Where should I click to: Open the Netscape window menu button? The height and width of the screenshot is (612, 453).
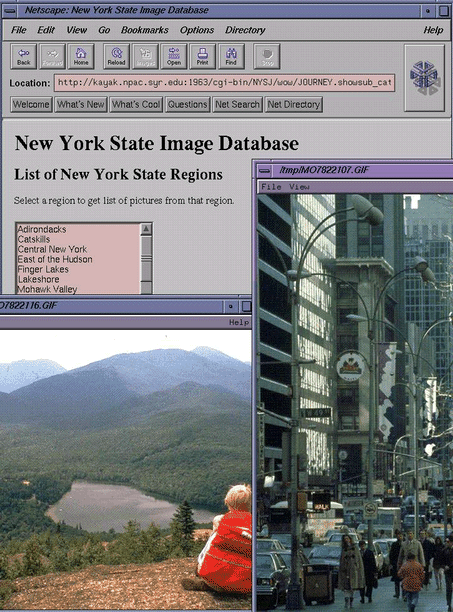point(10,11)
